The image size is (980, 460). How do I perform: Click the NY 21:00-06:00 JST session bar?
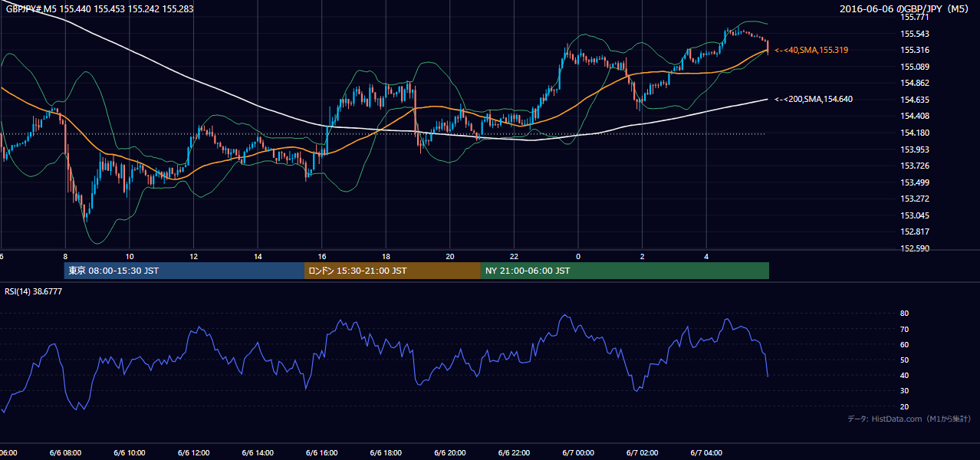pos(625,271)
